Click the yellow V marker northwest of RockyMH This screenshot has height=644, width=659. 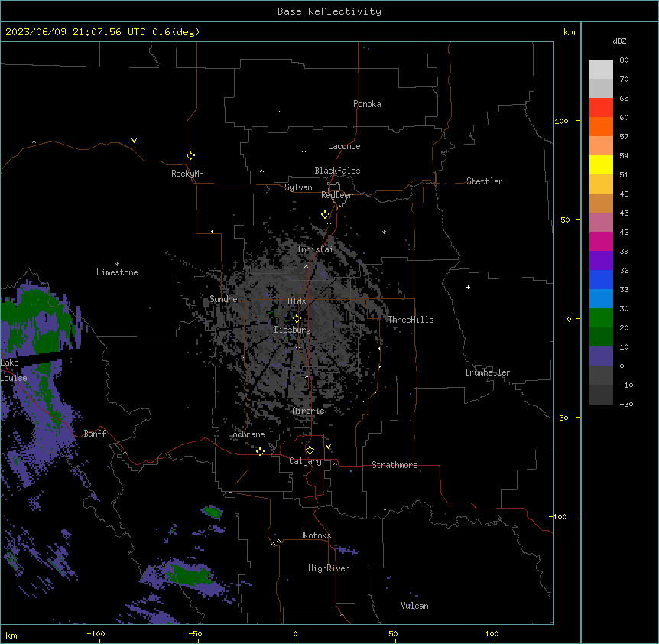pyautogui.click(x=134, y=141)
